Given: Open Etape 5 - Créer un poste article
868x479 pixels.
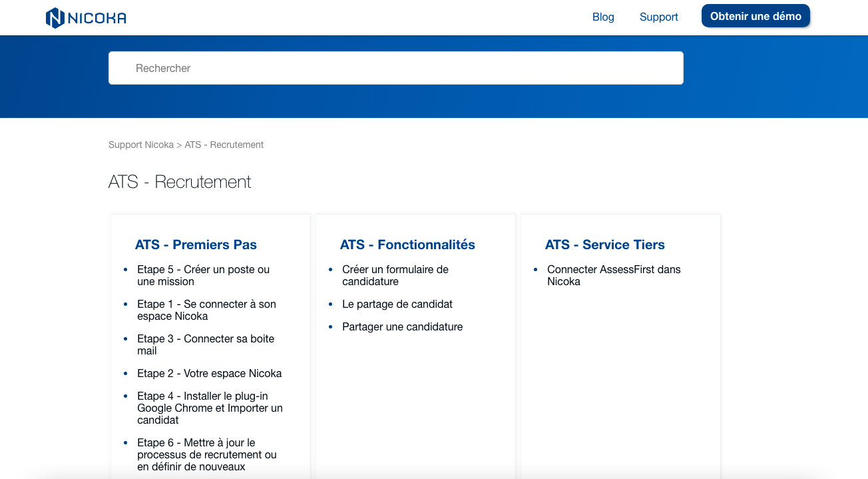Looking at the screenshot, I should pyautogui.click(x=204, y=276).
